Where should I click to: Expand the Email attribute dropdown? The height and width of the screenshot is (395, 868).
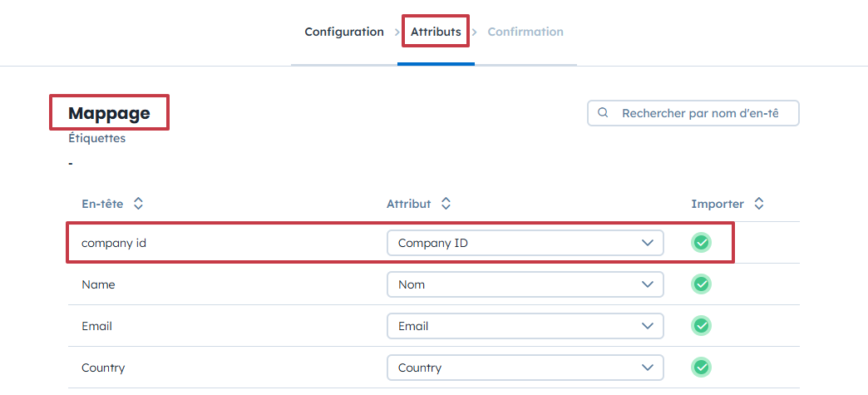point(525,326)
